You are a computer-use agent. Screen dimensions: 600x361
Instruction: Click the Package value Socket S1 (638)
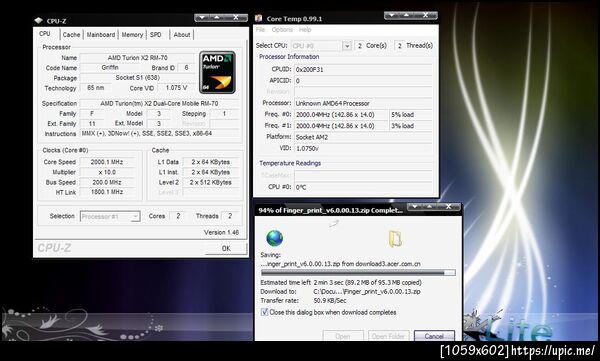(x=137, y=78)
